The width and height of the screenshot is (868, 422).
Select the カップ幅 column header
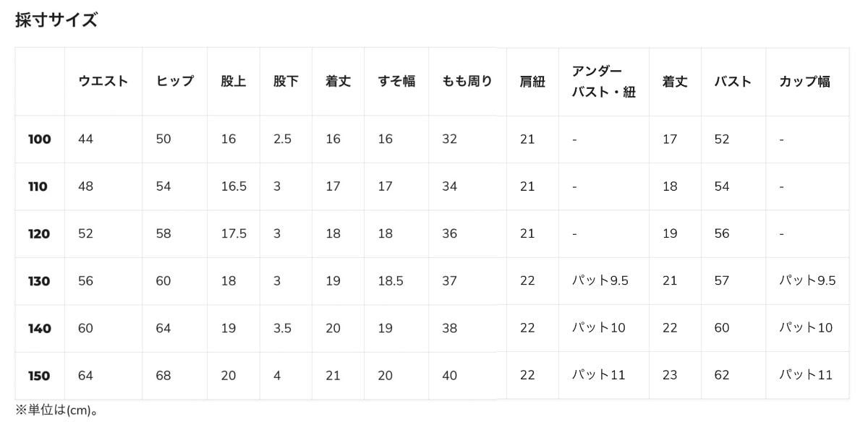tap(804, 82)
